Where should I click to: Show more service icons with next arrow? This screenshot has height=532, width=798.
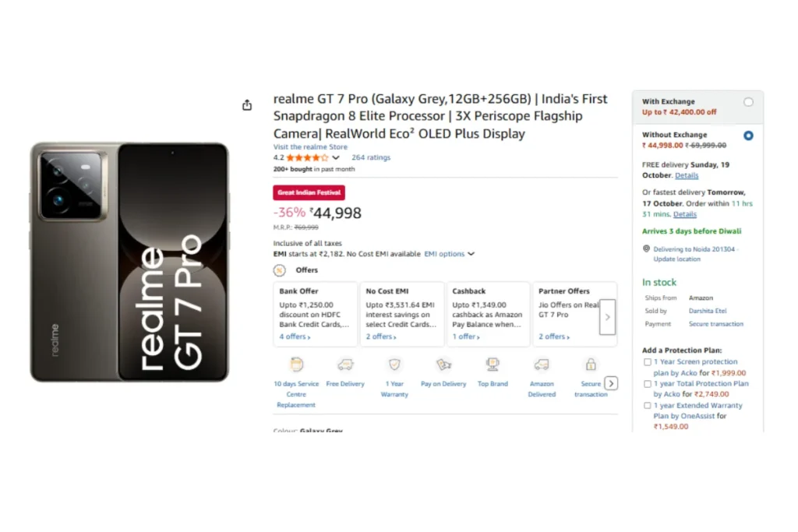point(612,383)
